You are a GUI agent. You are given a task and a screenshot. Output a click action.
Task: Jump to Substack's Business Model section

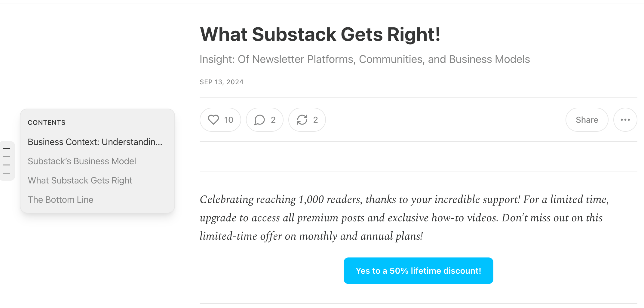[x=82, y=161]
